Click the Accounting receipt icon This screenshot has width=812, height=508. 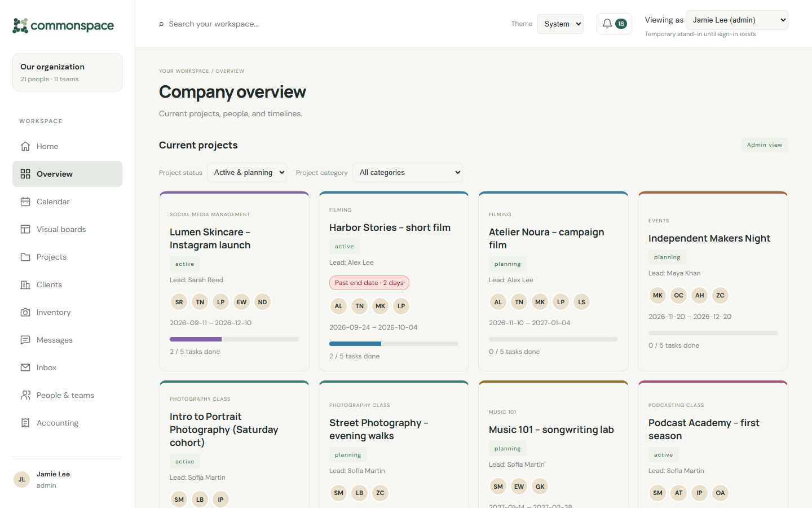25,423
